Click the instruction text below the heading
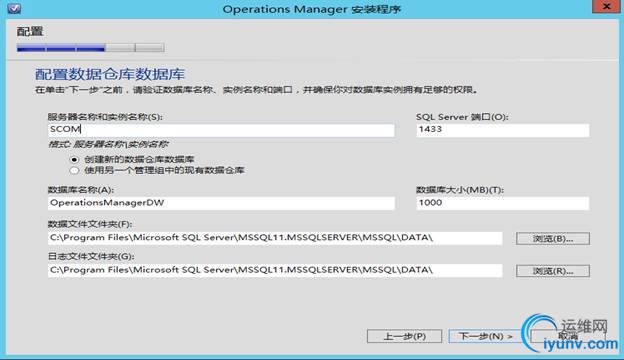 (x=256, y=90)
